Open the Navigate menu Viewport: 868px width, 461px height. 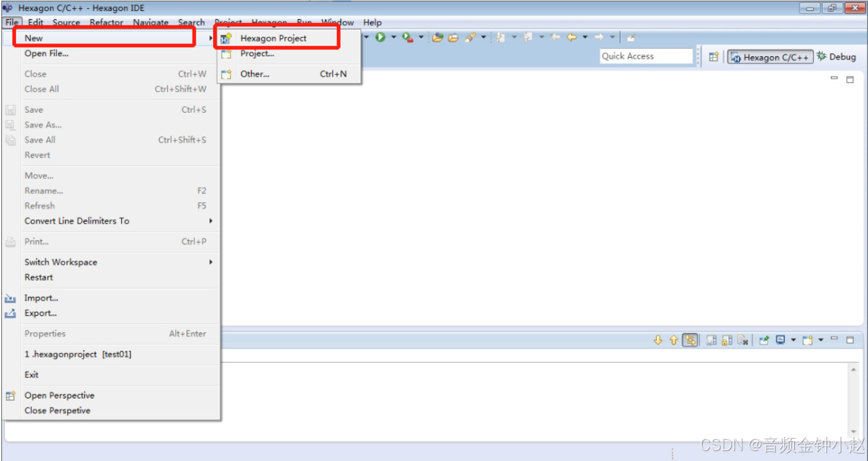150,22
